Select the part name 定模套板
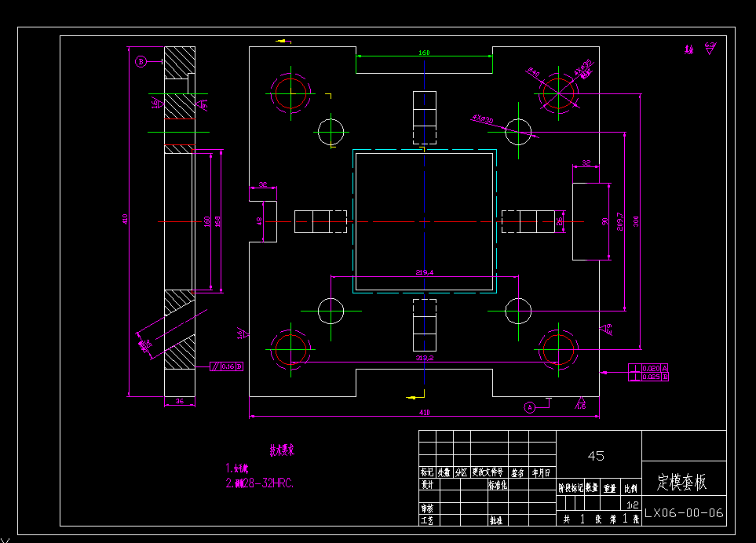The height and width of the screenshot is (543, 756). (x=681, y=482)
